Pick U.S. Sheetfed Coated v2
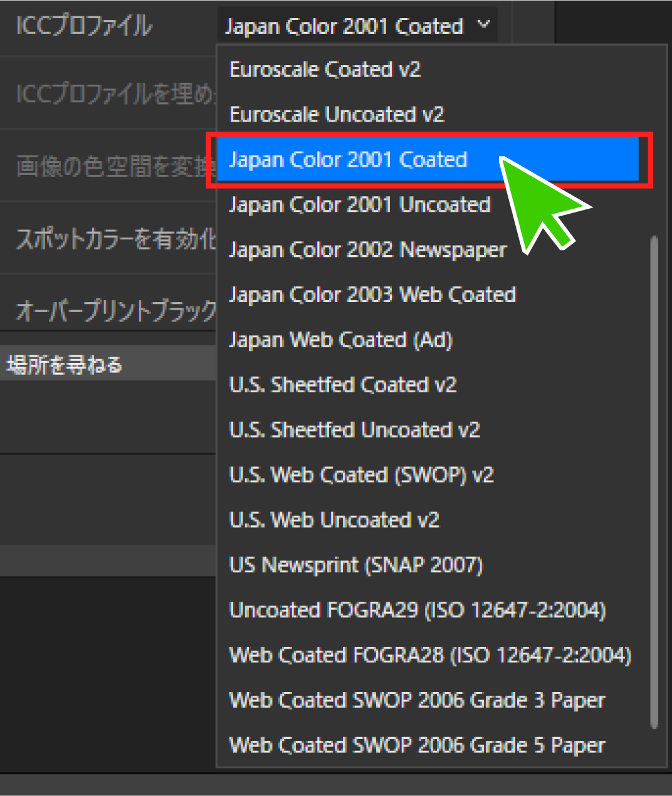Screen dimensions: 672x796 [x=343, y=385]
